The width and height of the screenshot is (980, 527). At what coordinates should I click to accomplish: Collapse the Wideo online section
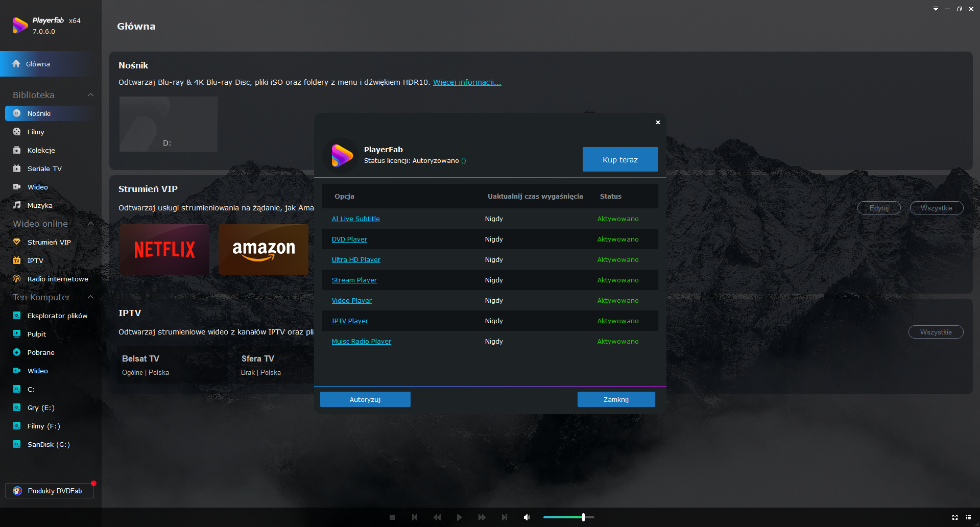click(x=90, y=224)
